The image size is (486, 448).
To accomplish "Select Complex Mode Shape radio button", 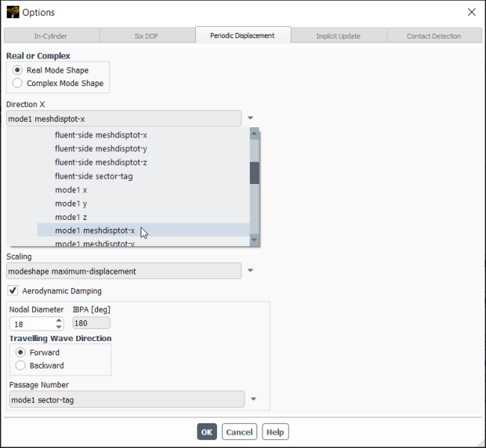I will click(17, 83).
